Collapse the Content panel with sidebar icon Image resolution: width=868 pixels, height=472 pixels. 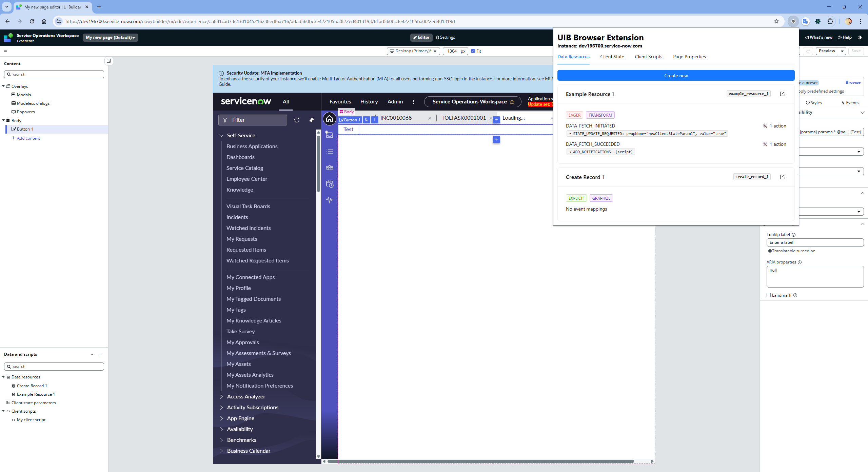(x=108, y=61)
